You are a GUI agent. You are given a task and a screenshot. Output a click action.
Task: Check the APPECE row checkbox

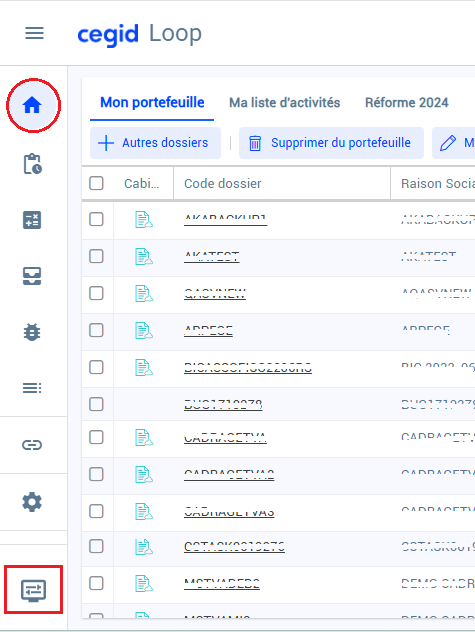[96, 331]
